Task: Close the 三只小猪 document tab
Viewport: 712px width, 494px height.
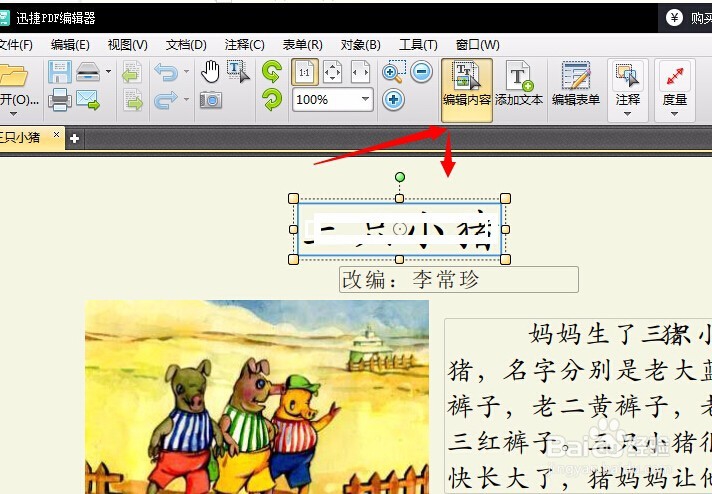Action: pos(56,134)
